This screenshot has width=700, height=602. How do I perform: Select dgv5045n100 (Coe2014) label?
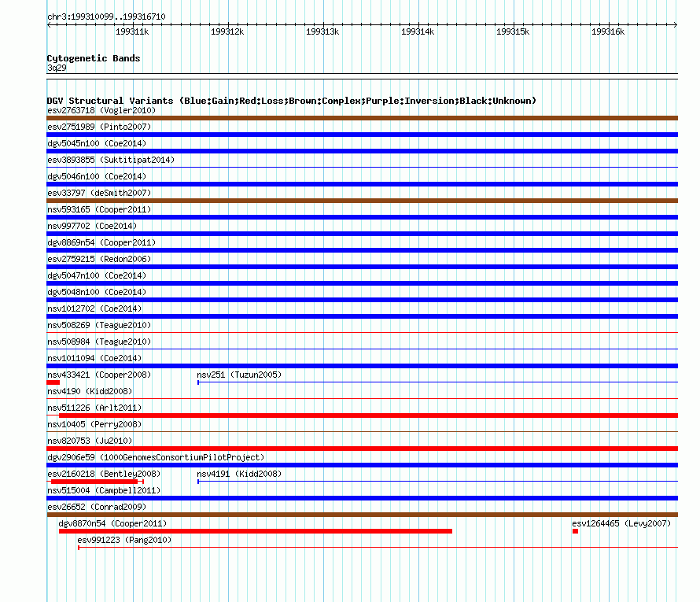click(x=97, y=143)
